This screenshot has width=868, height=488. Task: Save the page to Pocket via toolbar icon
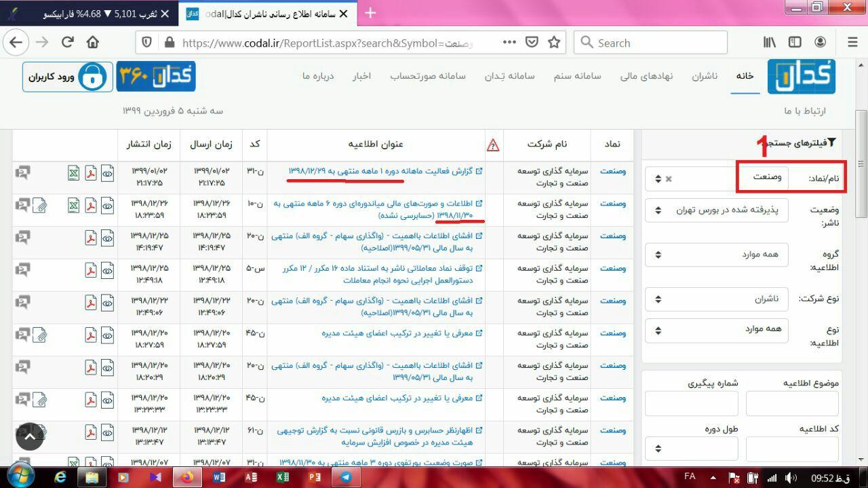532,42
